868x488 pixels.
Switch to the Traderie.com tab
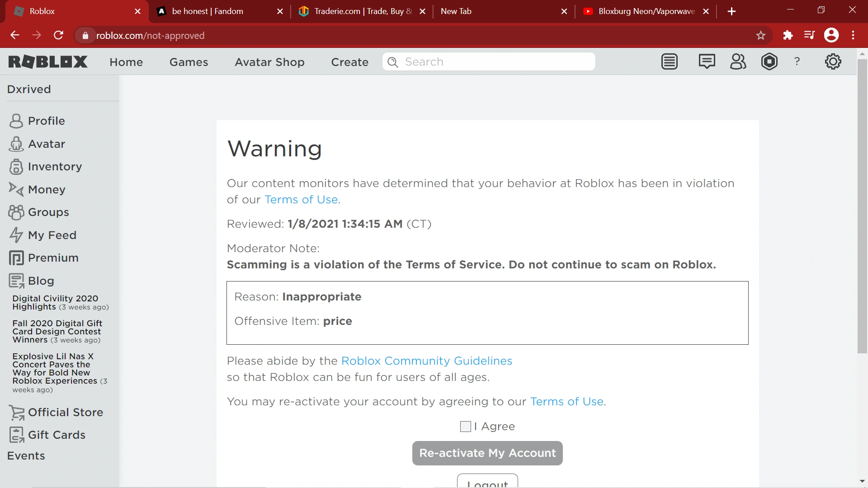pos(357,11)
